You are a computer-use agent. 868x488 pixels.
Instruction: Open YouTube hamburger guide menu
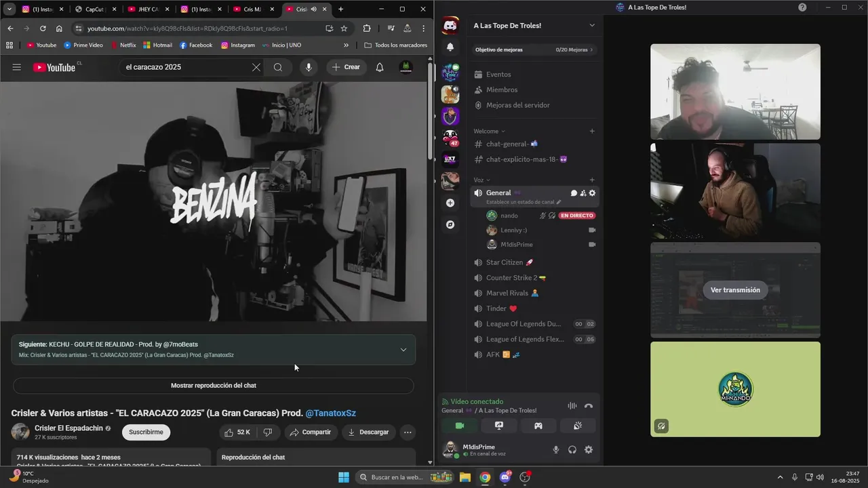pos(17,67)
